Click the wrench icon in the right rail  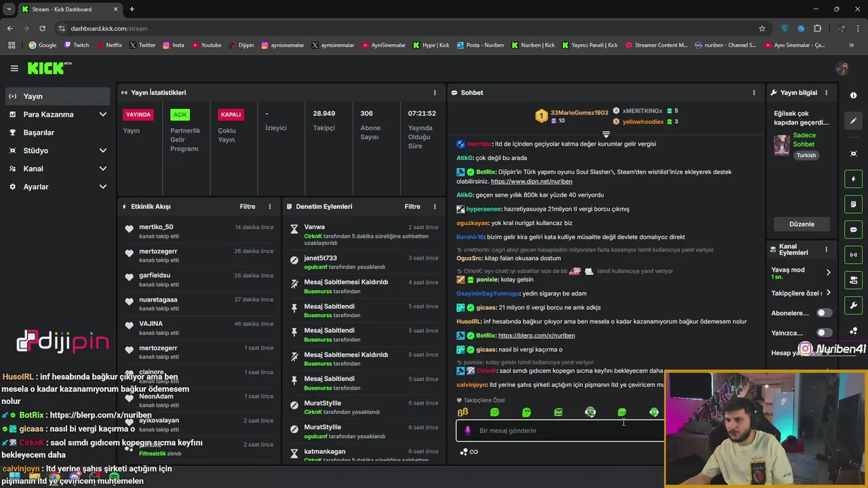click(854, 306)
